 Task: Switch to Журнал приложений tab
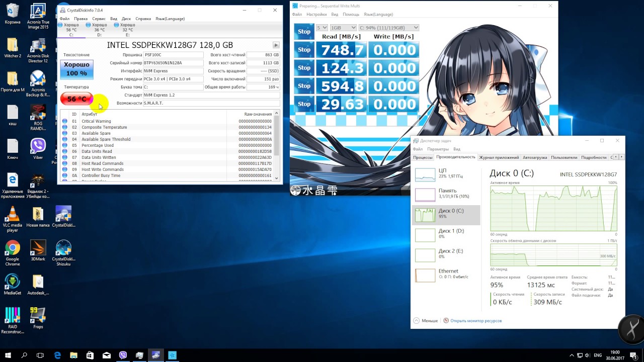pos(499,157)
